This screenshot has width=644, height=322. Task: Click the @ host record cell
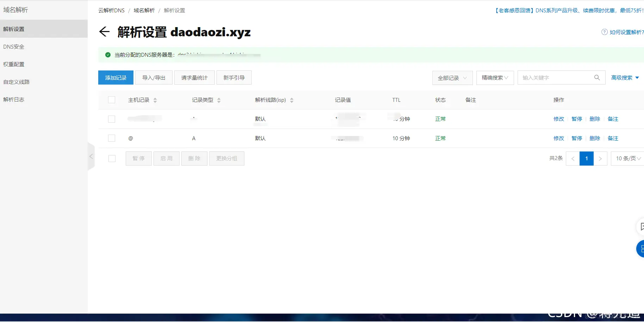[131, 138]
